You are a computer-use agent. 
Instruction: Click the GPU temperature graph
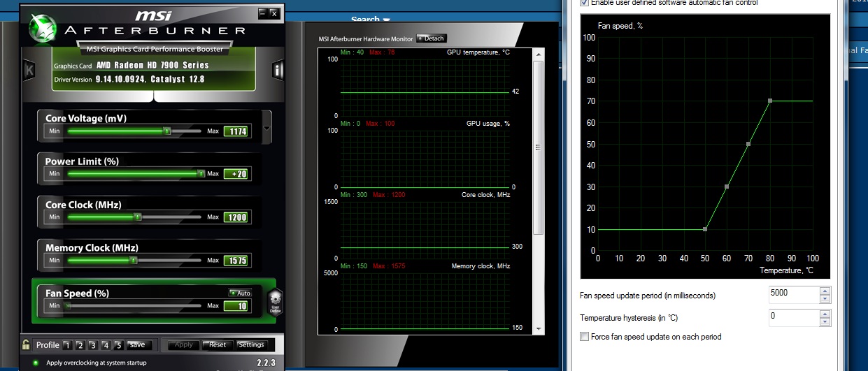[425, 88]
